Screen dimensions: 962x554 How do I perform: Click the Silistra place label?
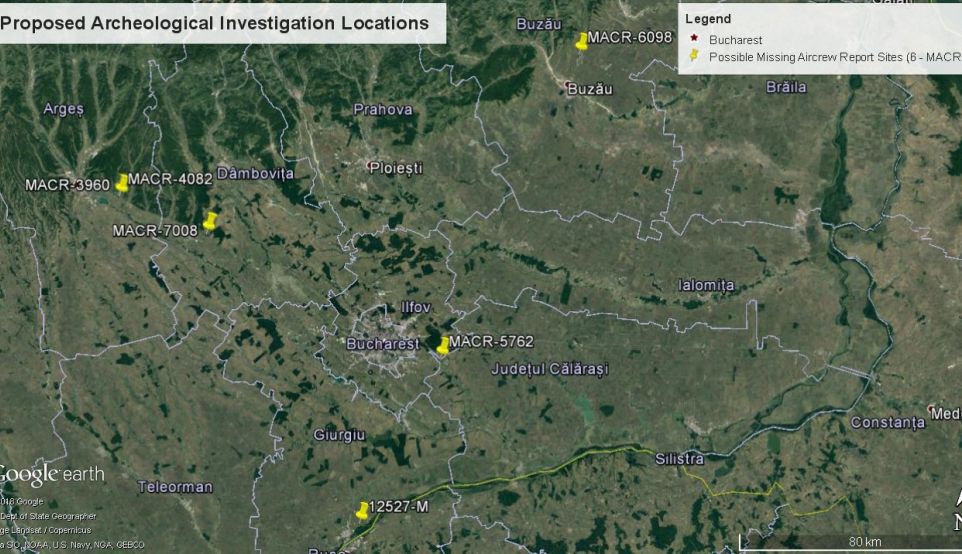pyautogui.click(x=679, y=459)
